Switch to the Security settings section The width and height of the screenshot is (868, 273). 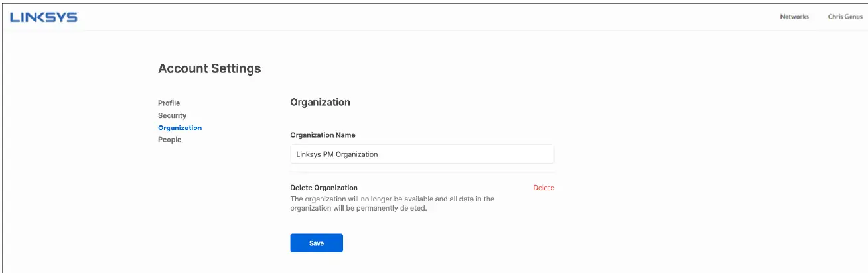click(172, 115)
